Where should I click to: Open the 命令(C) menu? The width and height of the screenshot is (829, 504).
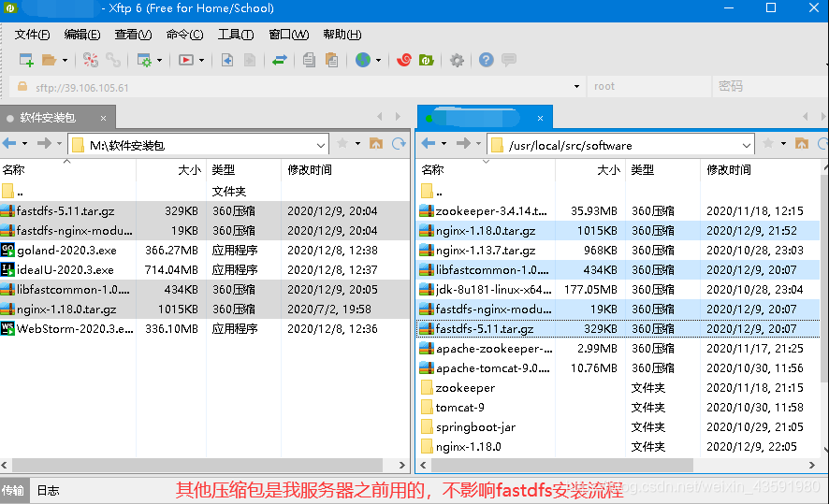click(x=184, y=35)
